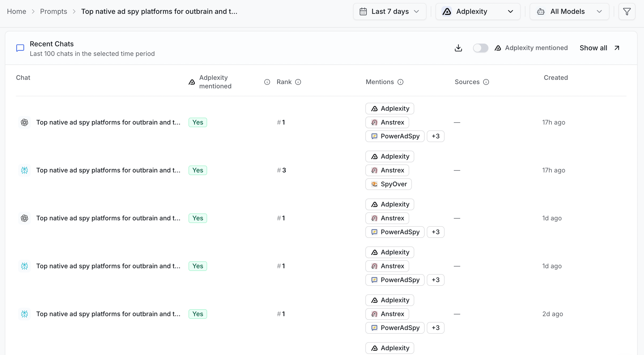Click the calendar icon in the date picker

coord(363,11)
